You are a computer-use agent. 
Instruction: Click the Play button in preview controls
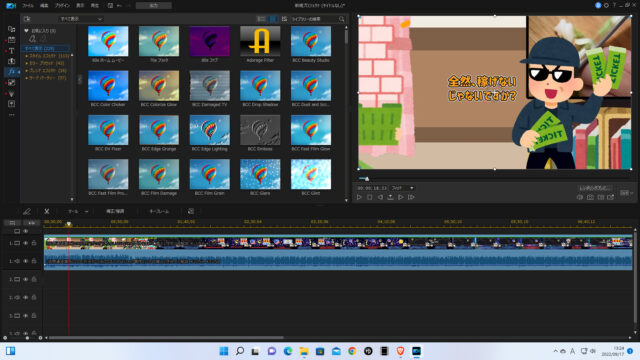tap(359, 197)
